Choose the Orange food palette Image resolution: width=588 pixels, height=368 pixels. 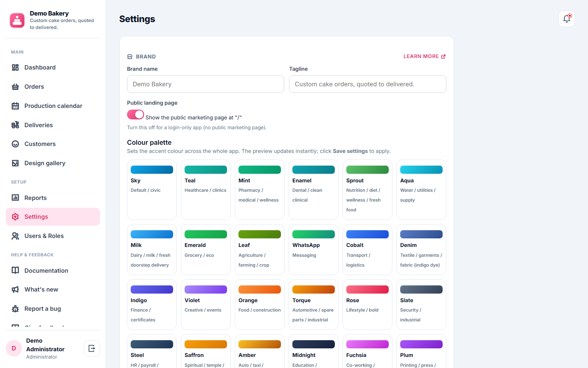click(260, 305)
